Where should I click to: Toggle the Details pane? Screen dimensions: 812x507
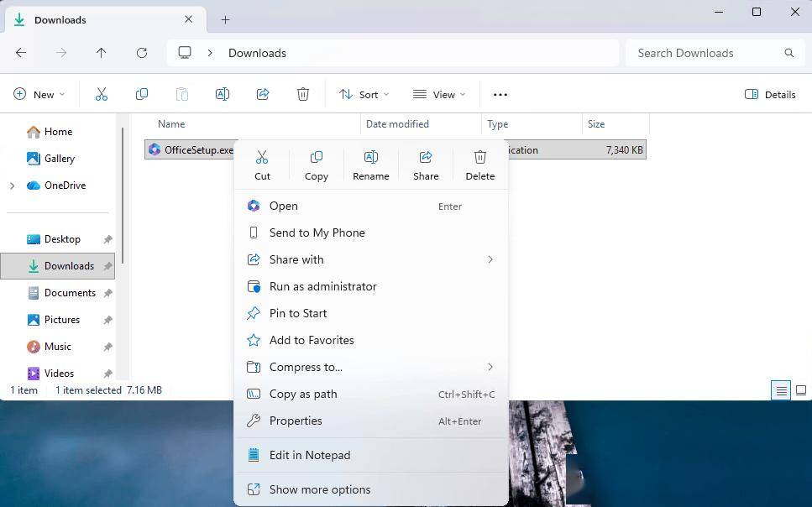tap(770, 95)
